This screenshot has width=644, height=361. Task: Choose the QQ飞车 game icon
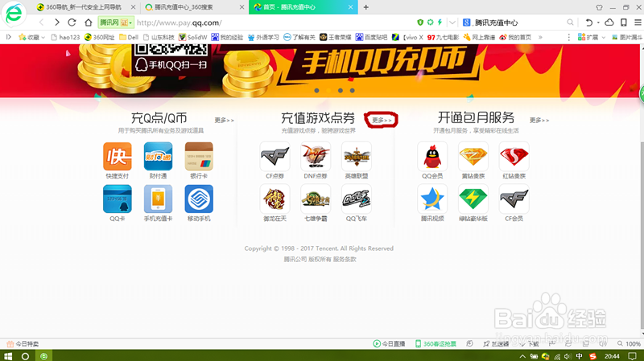click(357, 199)
